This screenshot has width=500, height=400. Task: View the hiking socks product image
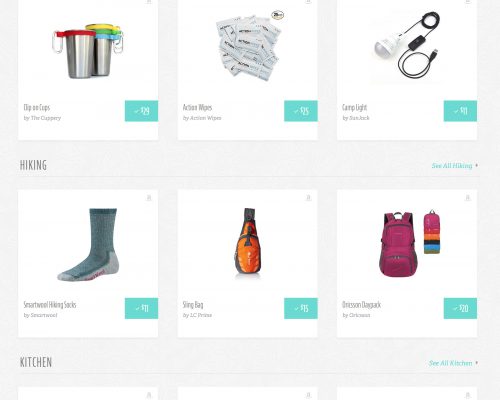point(88,245)
